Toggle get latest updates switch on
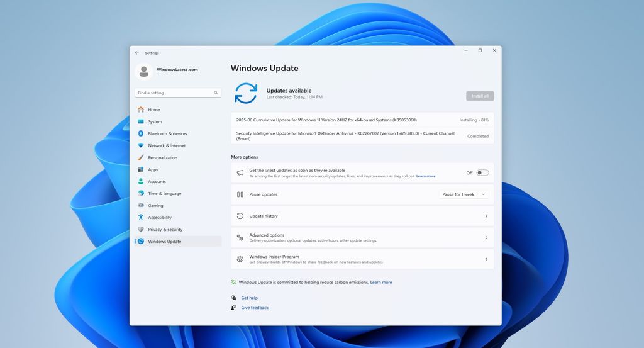Screen dimensions: 644x348 pyautogui.click(x=482, y=172)
